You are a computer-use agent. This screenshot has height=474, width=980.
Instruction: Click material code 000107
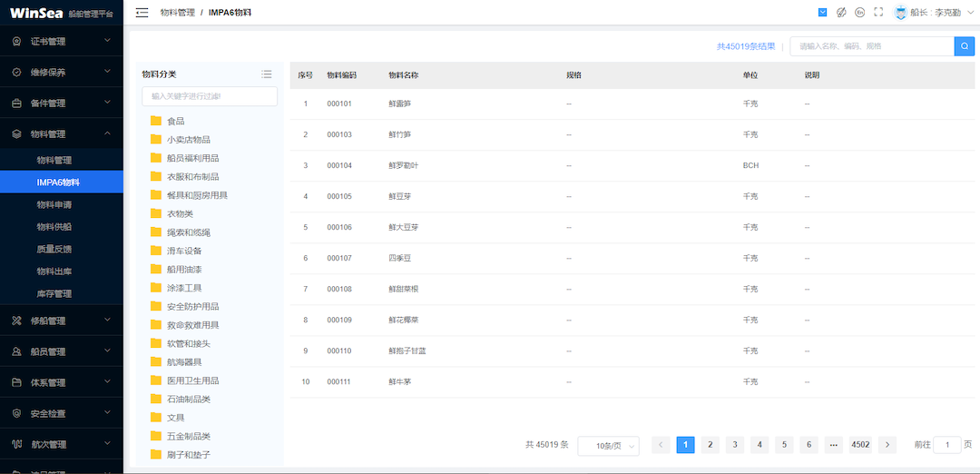point(339,258)
